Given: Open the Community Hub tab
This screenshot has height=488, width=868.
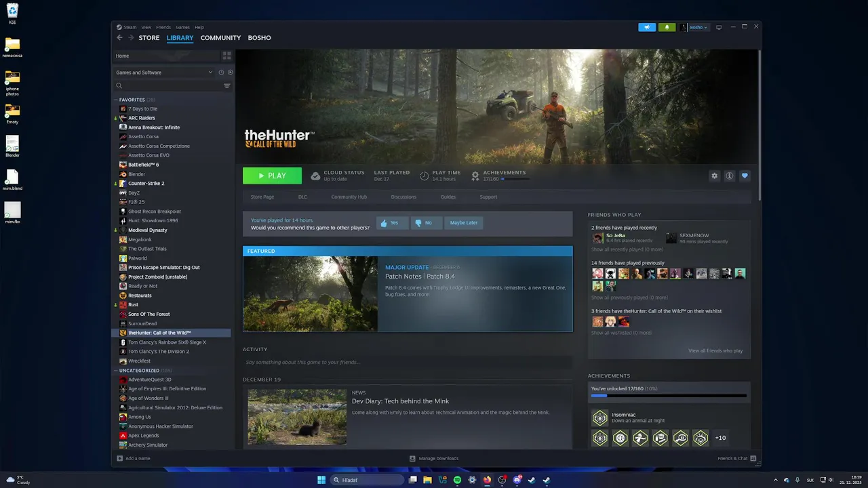Looking at the screenshot, I should pyautogui.click(x=349, y=197).
